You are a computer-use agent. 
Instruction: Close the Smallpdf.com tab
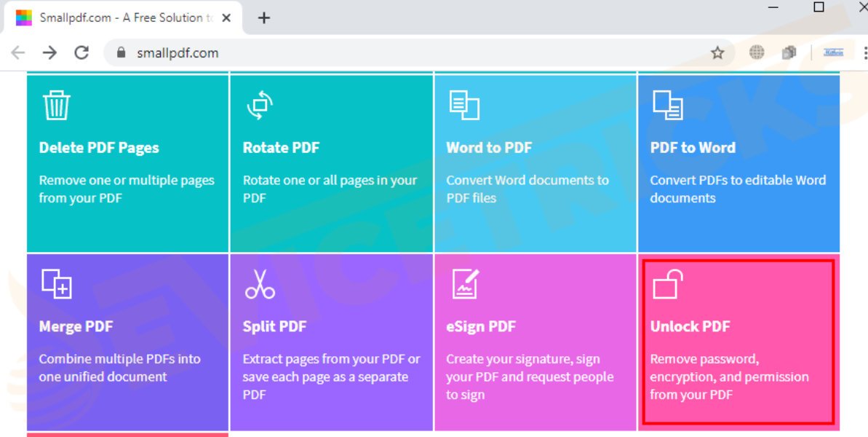[x=226, y=17]
